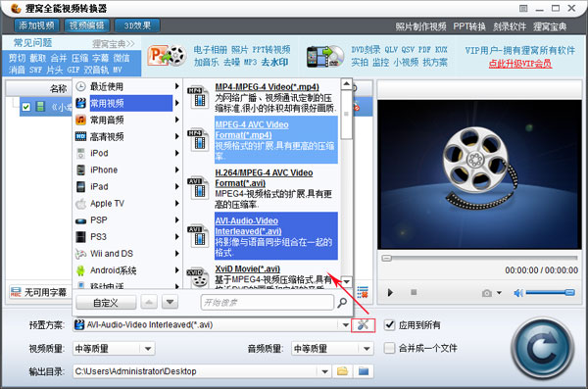Click MP4 file icon beside MP4-MPEG-4 Video
Image resolution: width=588 pixels, height=389 pixels.
coord(198,97)
